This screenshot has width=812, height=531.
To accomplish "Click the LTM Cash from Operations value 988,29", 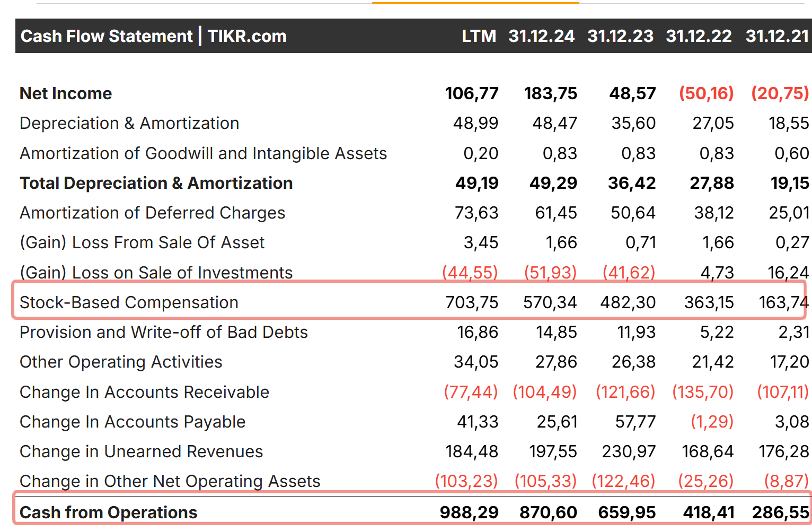I will point(469,512).
